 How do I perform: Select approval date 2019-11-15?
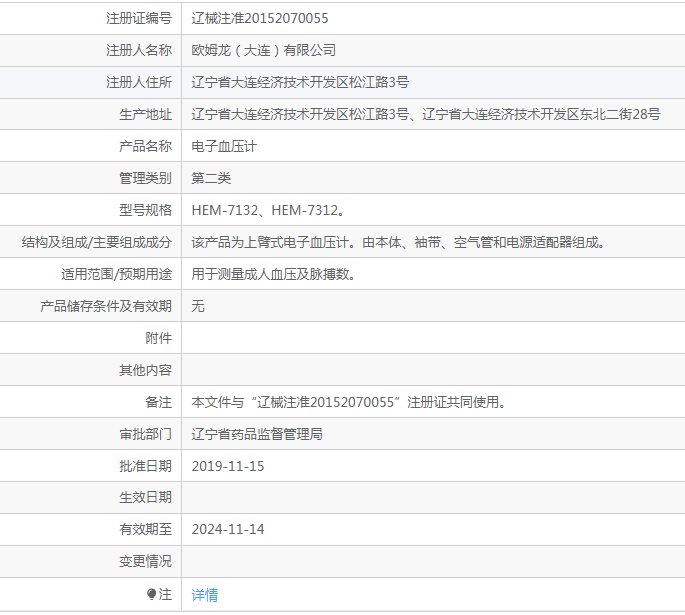[228, 466]
